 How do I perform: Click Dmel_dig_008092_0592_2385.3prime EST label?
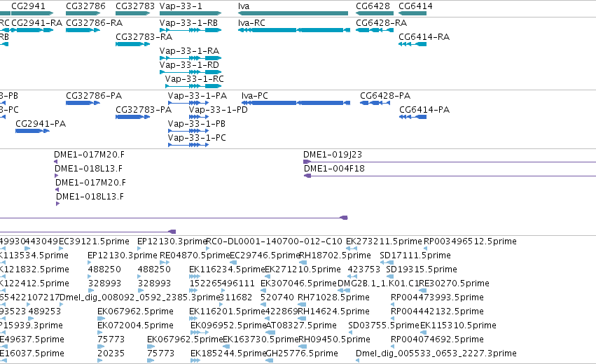click(x=140, y=297)
